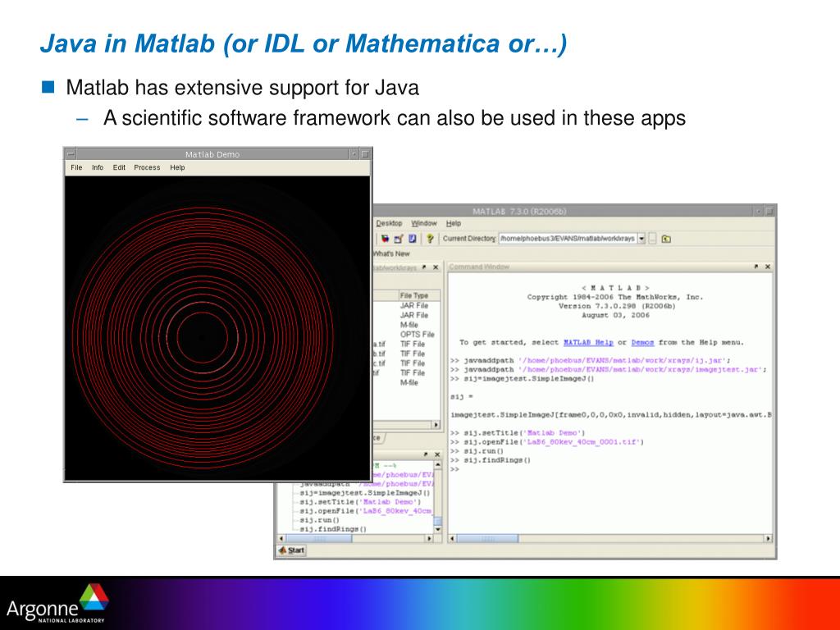Open the Matlab Demo window menu button
This screenshot has height=630, width=840.
click(71, 154)
